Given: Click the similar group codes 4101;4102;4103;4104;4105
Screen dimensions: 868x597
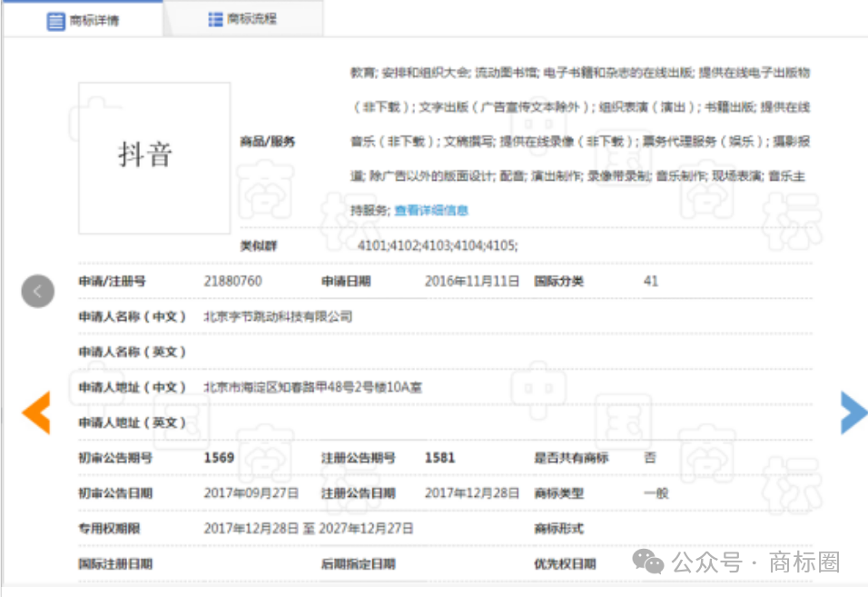Looking at the screenshot, I should point(438,245).
